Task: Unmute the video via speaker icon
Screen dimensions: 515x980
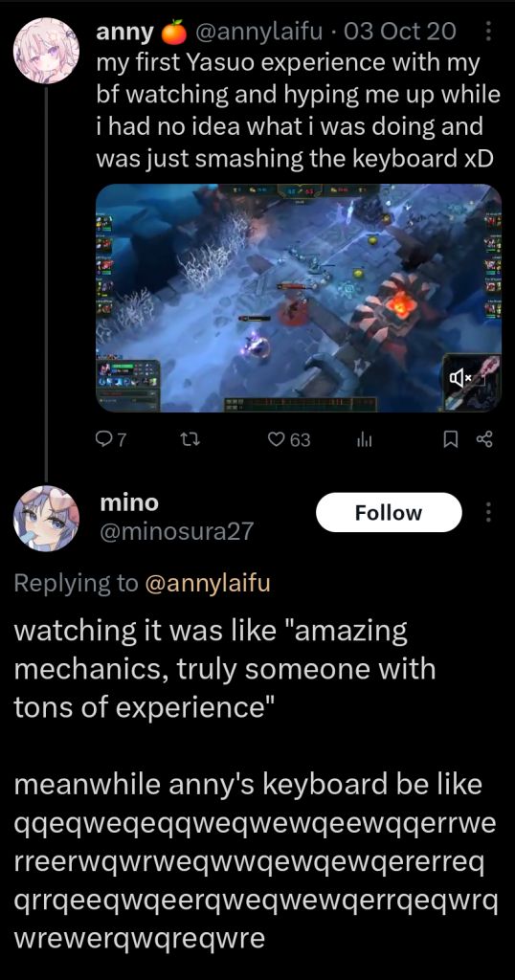Action: click(461, 377)
